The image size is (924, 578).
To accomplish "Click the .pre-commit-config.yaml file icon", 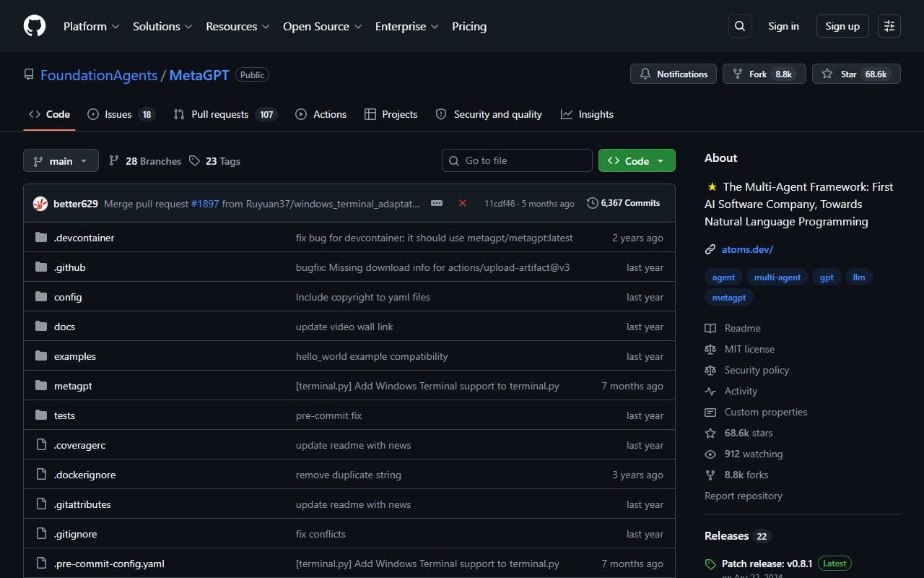I will [x=41, y=564].
